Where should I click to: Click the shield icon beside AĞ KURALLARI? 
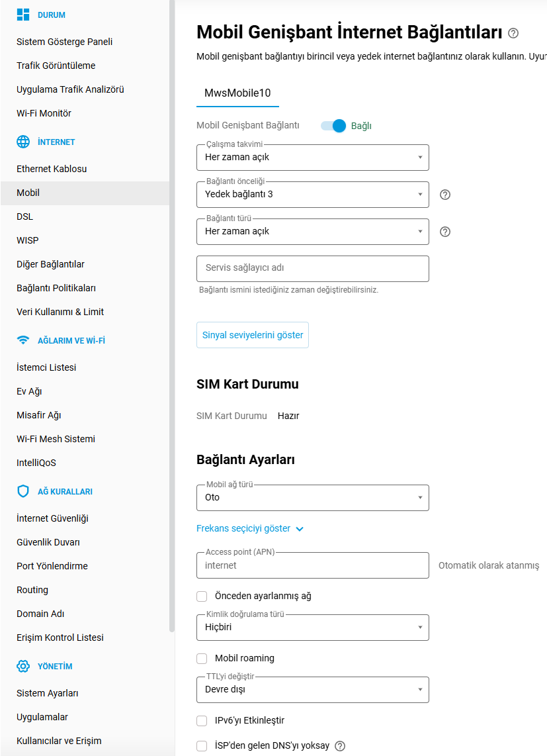coord(23,491)
